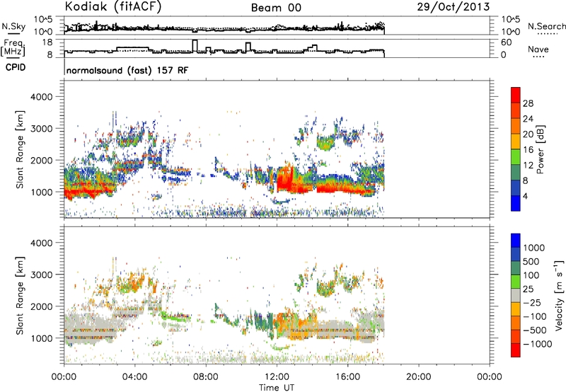Click the '-25' velocity colorbar tick
The height and width of the screenshot is (392, 566).
[531, 303]
